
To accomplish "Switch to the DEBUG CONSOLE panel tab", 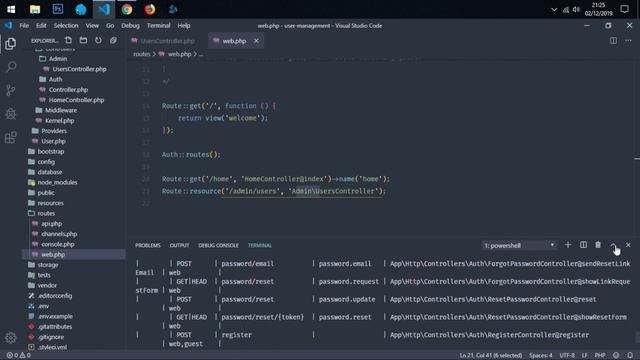I will point(218,245).
